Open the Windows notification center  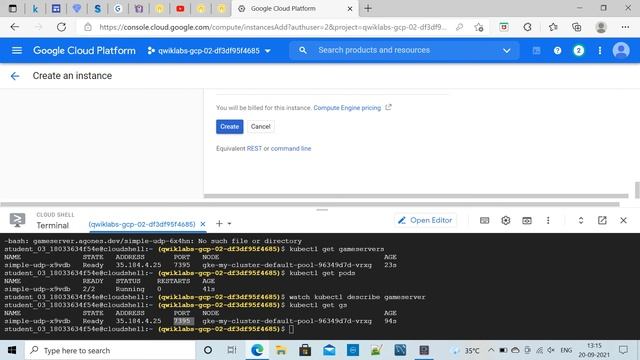pyautogui.click(x=623, y=350)
